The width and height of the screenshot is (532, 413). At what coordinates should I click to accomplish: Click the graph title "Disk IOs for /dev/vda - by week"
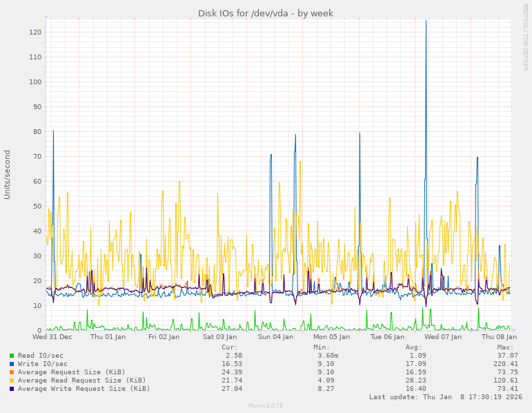(266, 13)
